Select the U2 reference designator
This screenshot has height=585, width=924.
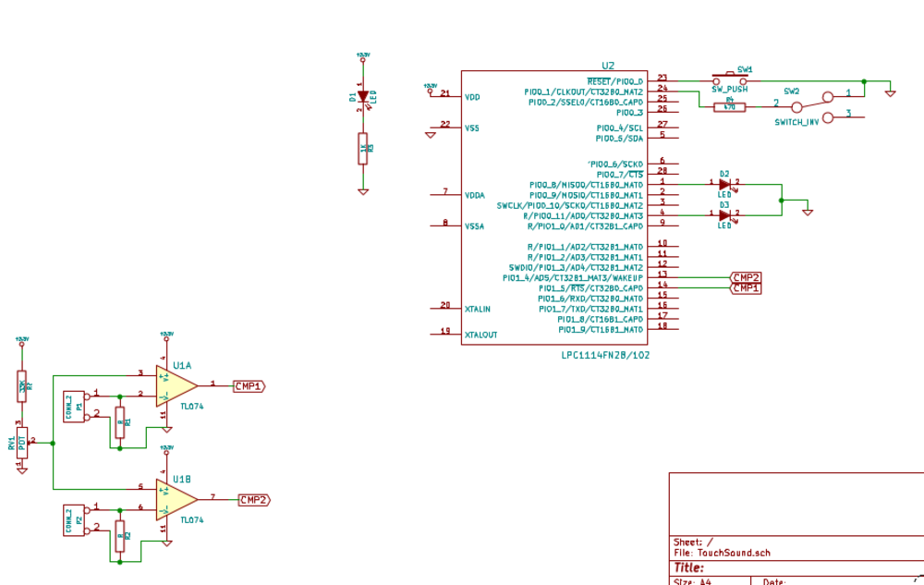click(x=608, y=66)
